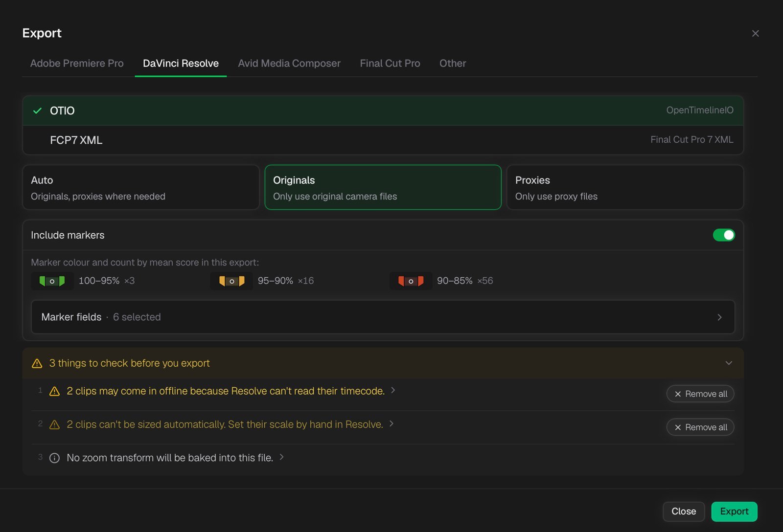This screenshot has height=532, width=783.
Task: Click the 95–90% ×16 marker count
Action: (x=286, y=281)
